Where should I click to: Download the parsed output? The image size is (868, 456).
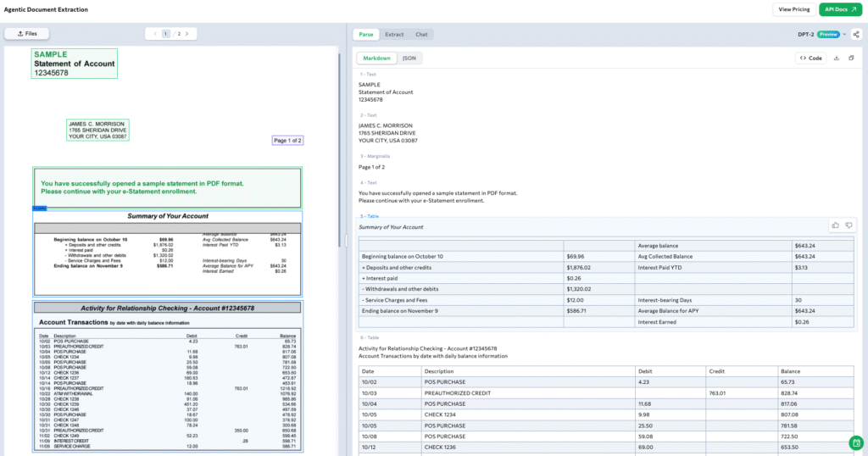tap(837, 58)
